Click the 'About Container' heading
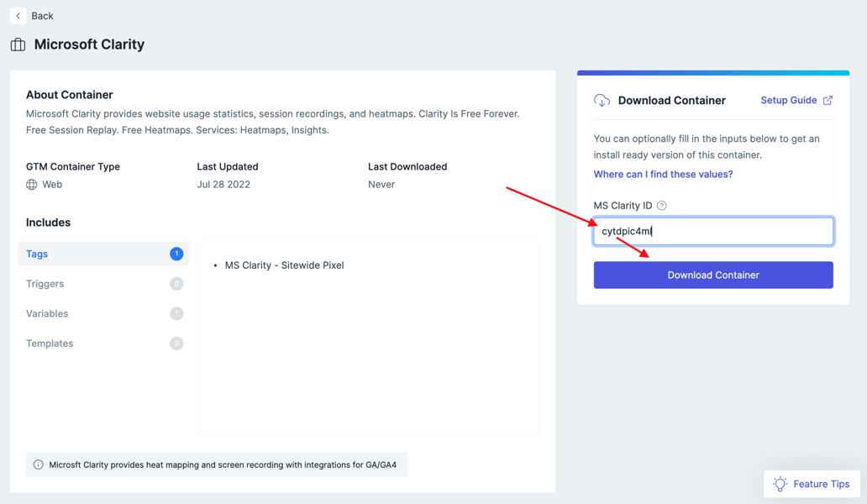867x504 pixels. point(70,95)
